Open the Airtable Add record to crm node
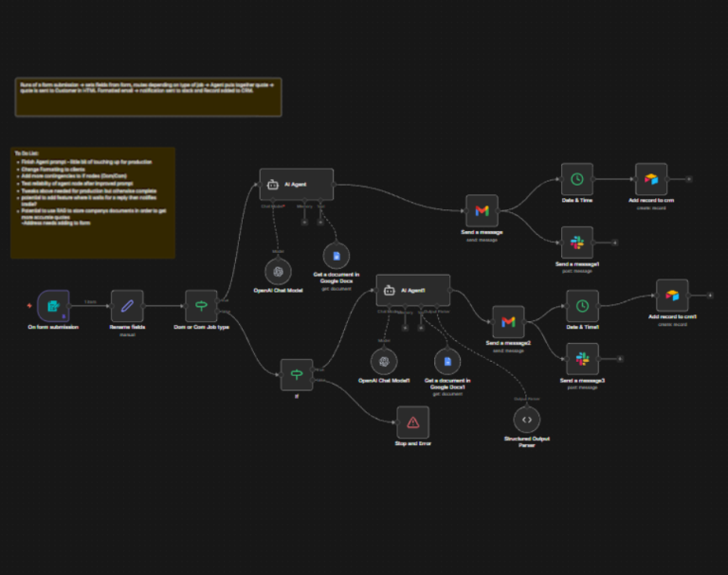 [x=650, y=179]
